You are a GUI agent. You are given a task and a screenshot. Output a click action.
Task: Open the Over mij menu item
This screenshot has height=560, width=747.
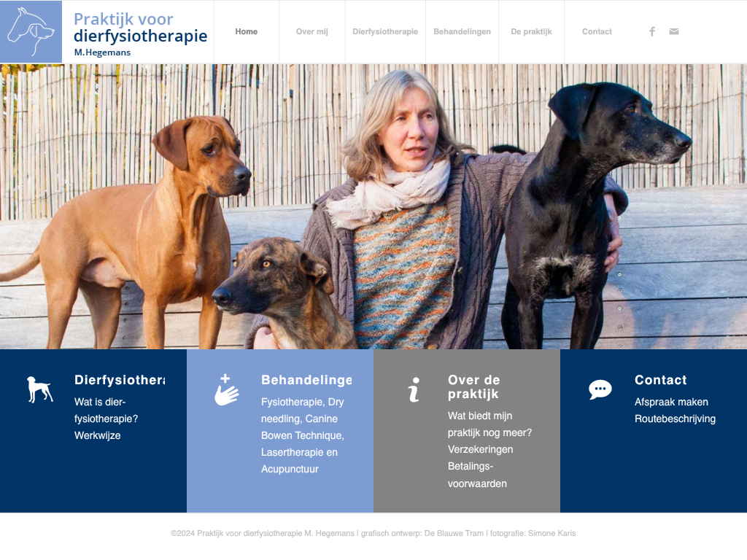pyautogui.click(x=312, y=31)
